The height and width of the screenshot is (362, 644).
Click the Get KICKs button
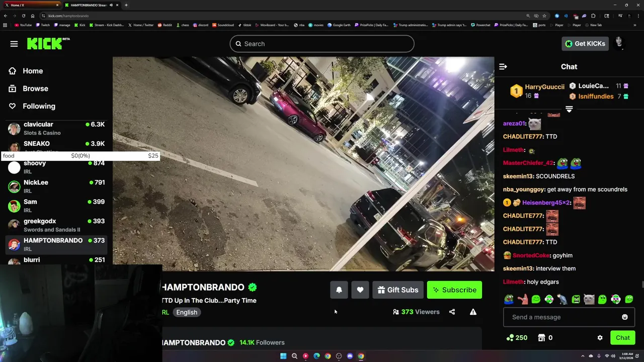tap(585, 44)
